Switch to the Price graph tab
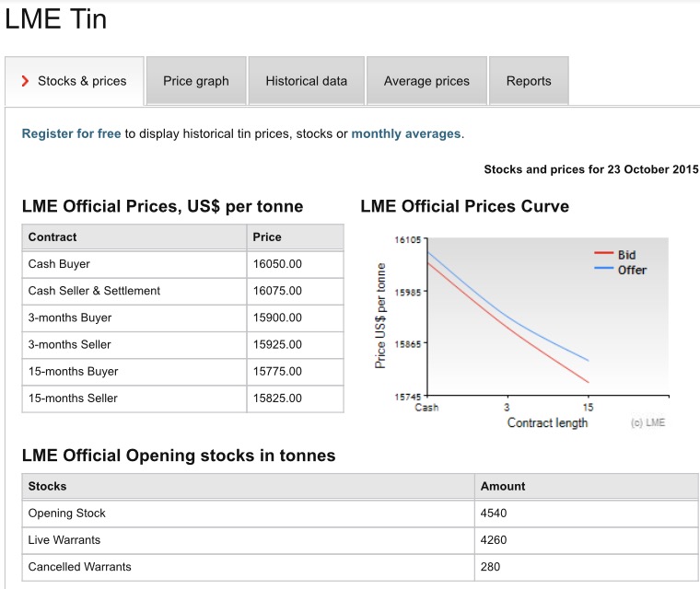 click(196, 81)
